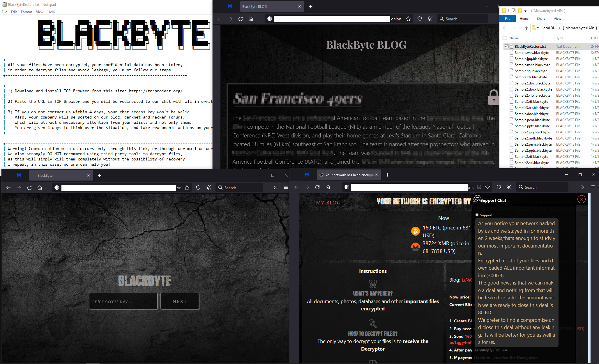Select Sample.sql.blackbyte file
Screen dimensions: 599x364
click(531, 71)
